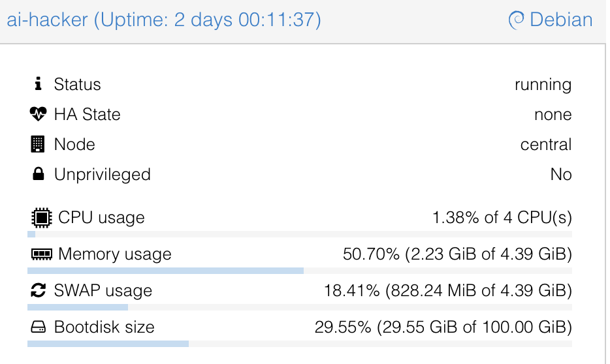Click the Debian label in header
This screenshot has width=610, height=364.
pyautogui.click(x=561, y=20)
